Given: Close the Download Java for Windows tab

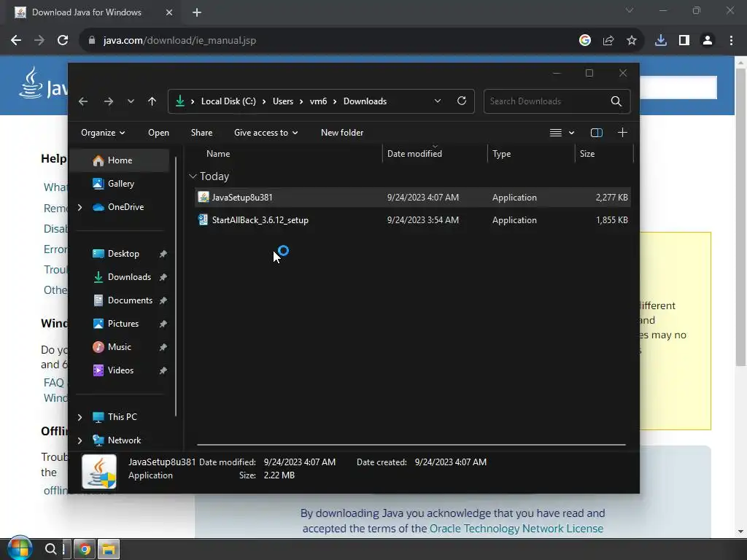Looking at the screenshot, I should 169,13.
